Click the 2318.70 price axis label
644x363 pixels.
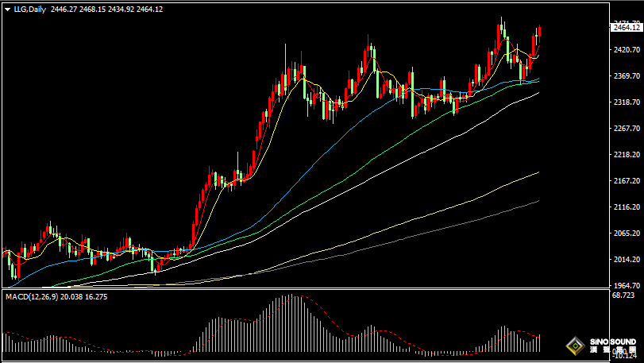[x=627, y=102]
